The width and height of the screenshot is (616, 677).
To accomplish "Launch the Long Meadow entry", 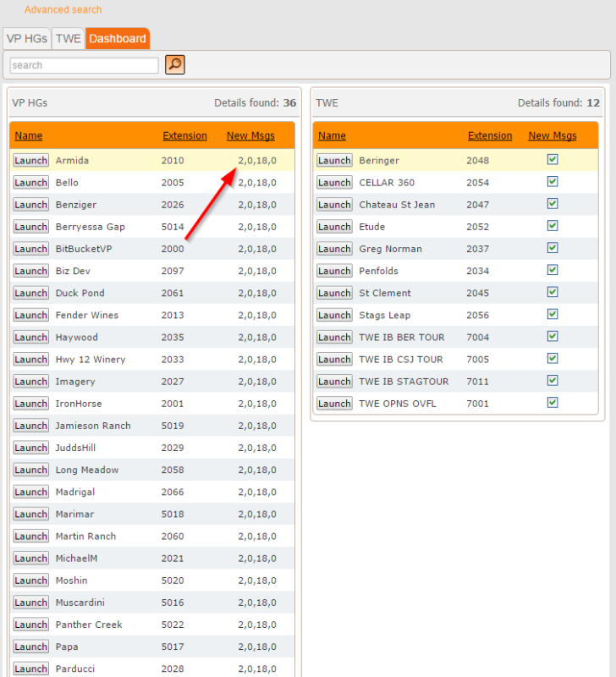I will pos(30,470).
